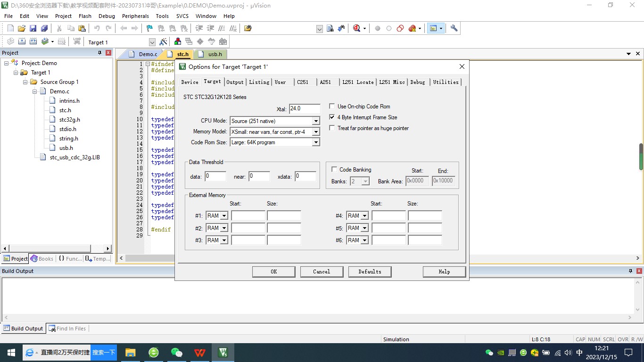
Task: Open the Flash menu
Action: [x=85, y=16]
